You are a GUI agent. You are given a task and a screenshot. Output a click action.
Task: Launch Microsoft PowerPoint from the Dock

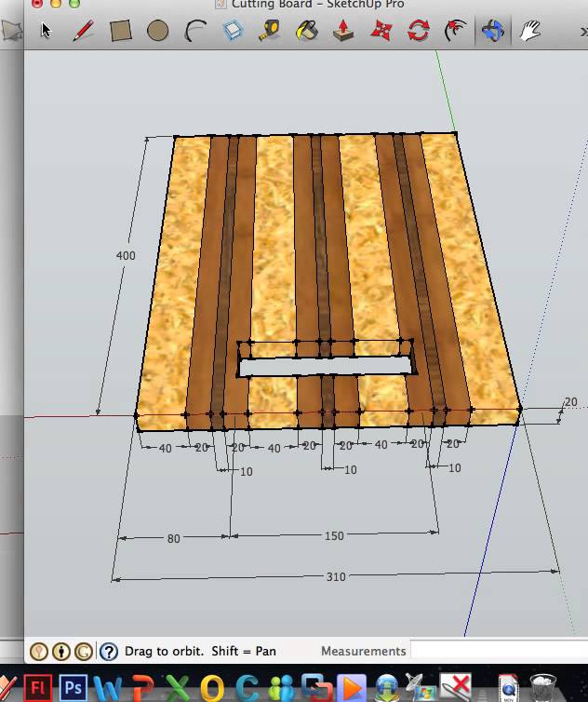143,687
